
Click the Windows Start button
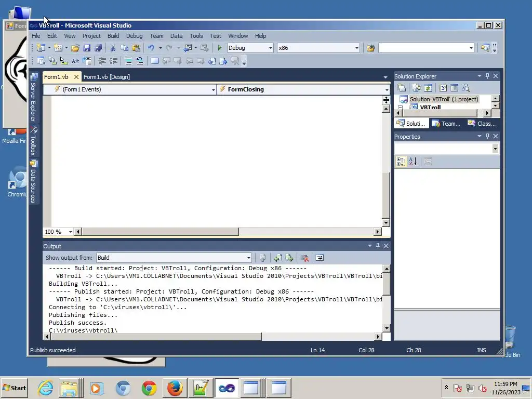point(15,388)
